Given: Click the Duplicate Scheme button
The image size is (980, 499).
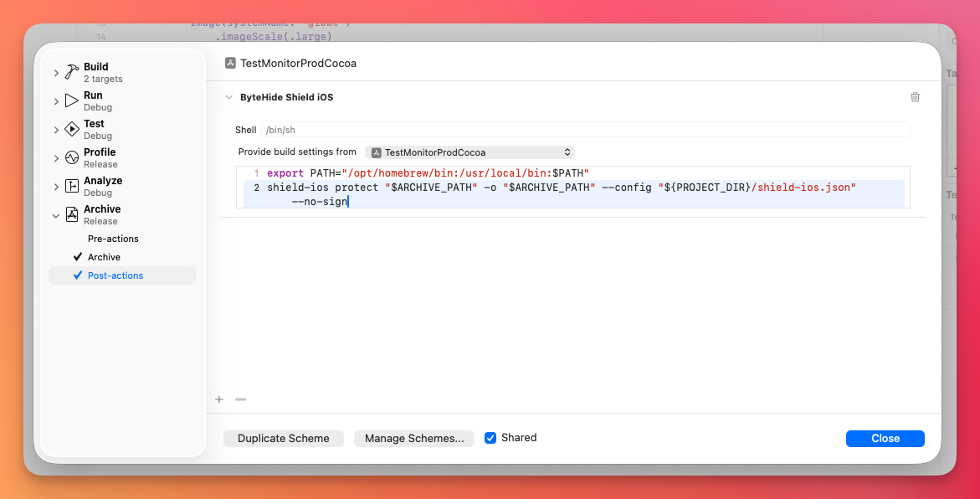Looking at the screenshot, I should pyautogui.click(x=283, y=438).
